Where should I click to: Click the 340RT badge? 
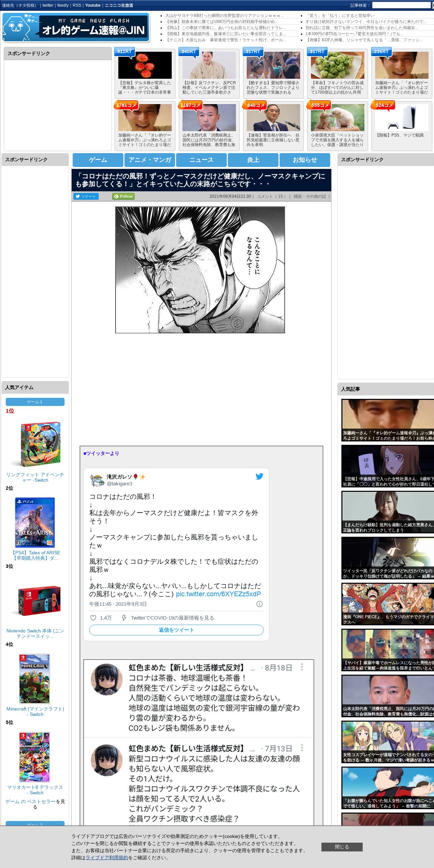189,52
